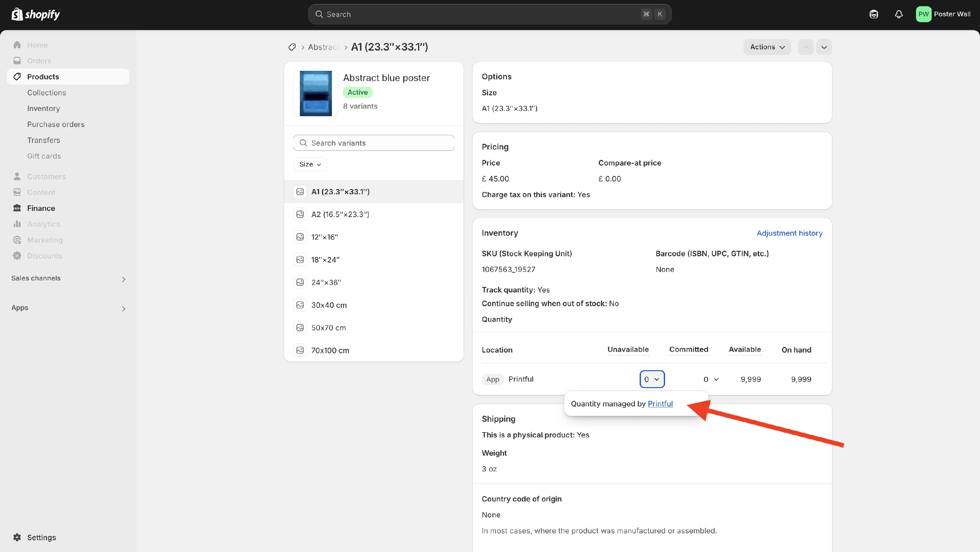Open Customers in sidebar

point(46,176)
